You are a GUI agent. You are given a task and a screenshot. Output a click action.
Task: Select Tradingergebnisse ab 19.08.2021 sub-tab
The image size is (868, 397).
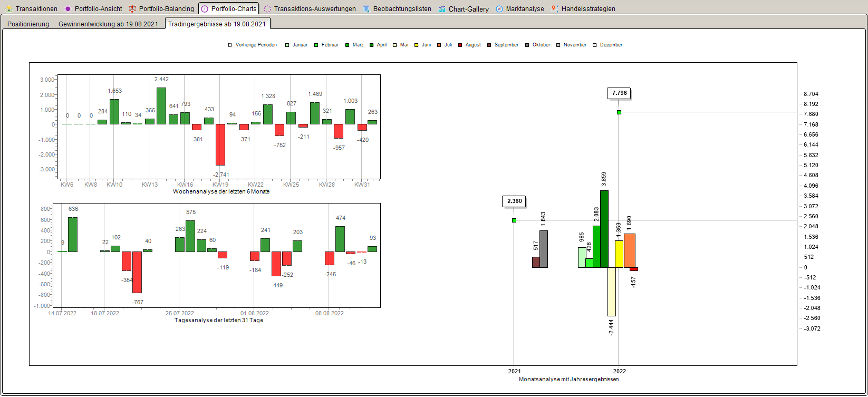[217, 23]
